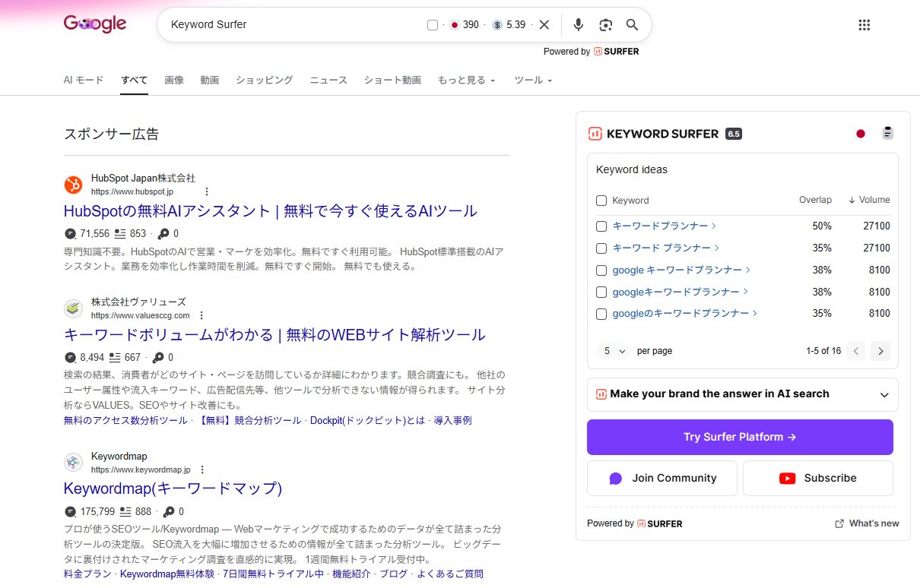
Task: Click the key icon in the HubSpot result
Action: [x=163, y=233]
